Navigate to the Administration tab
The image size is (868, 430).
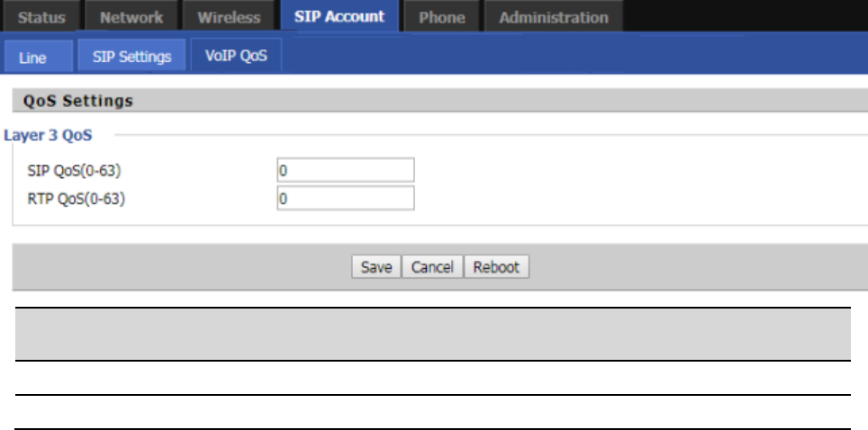point(553,17)
